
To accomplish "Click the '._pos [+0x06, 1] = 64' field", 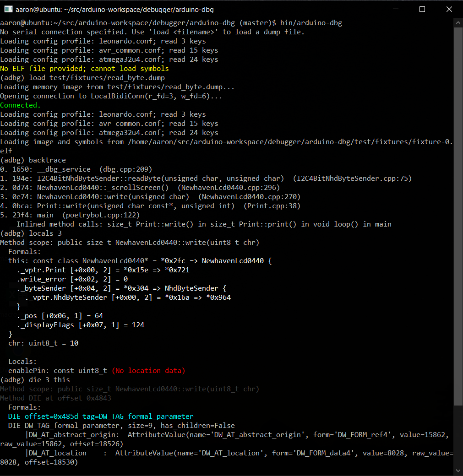I will coord(60,316).
